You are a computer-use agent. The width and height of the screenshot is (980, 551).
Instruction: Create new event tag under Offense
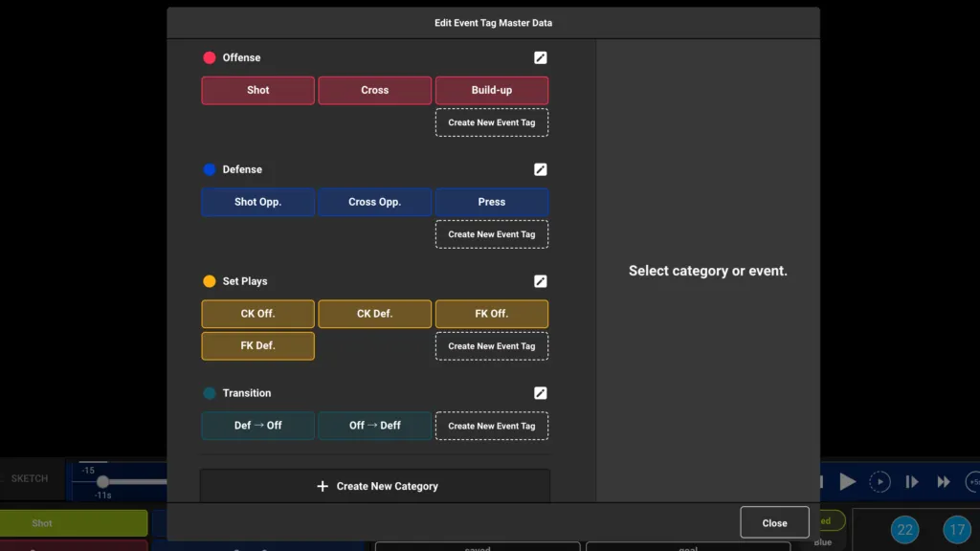click(492, 122)
